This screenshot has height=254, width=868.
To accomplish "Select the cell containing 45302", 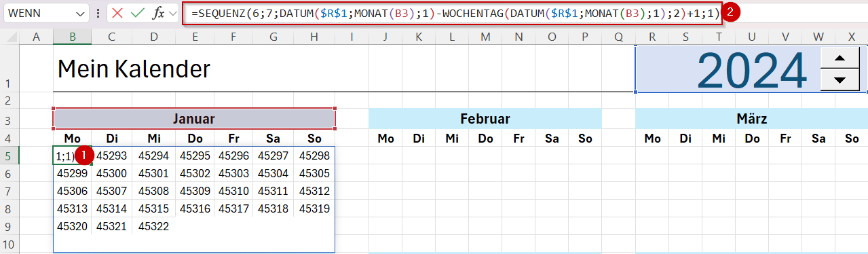I will tap(195, 173).
